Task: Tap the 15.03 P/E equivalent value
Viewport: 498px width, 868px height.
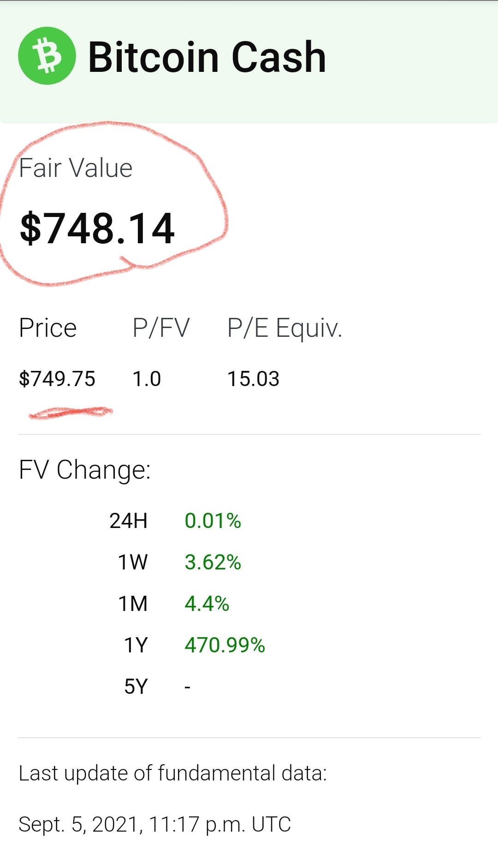Action: coord(254,379)
